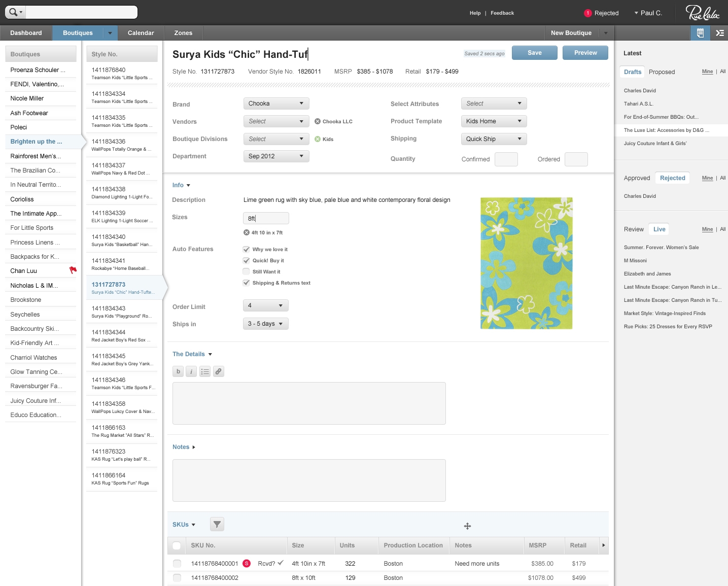Click the Sizes input field
Image resolution: width=728 pixels, height=586 pixels.
tap(266, 218)
